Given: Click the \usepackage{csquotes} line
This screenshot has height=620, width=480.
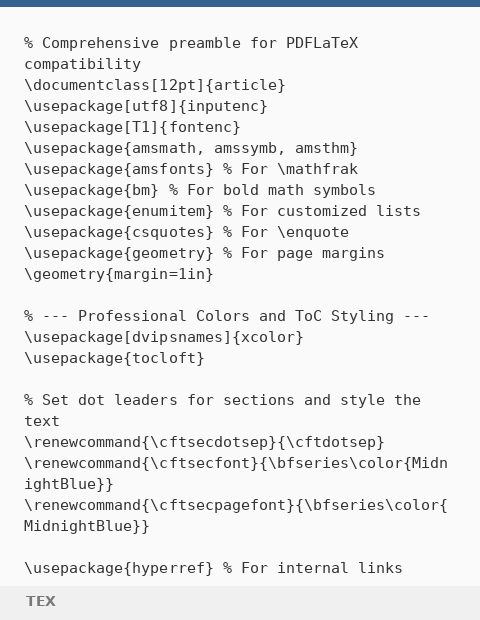Looking at the screenshot, I should coord(186,232).
